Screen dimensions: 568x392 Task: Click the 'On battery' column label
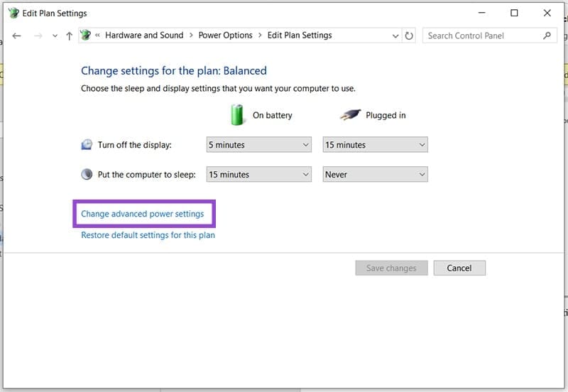pos(273,115)
